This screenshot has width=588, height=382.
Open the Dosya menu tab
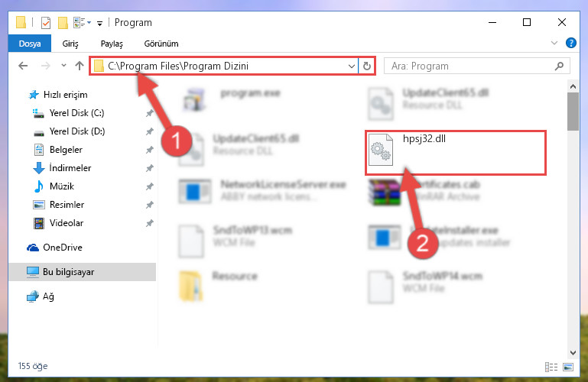coord(30,44)
